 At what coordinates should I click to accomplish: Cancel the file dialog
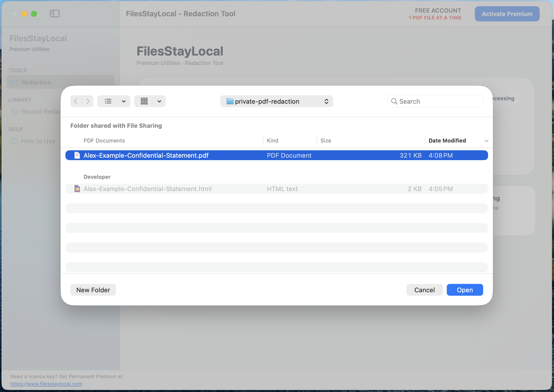click(425, 290)
